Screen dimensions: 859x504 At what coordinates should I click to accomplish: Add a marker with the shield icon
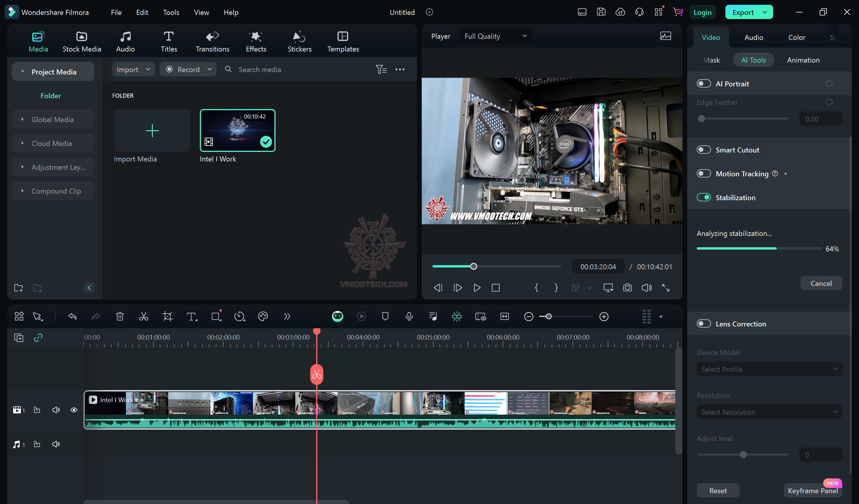pos(385,317)
